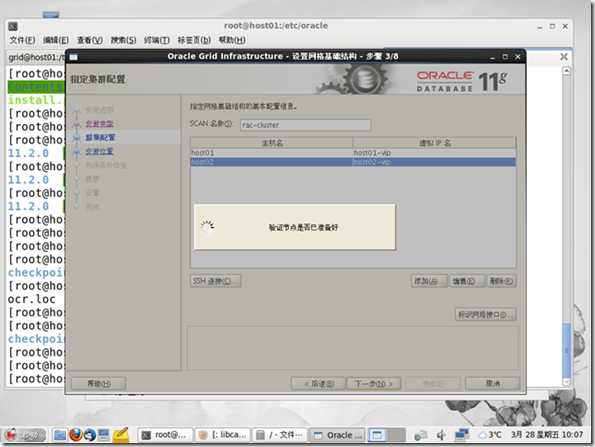Open the mail client icon beside Firefox
Image resolution: width=595 pixels, height=447 pixels.
[90, 435]
